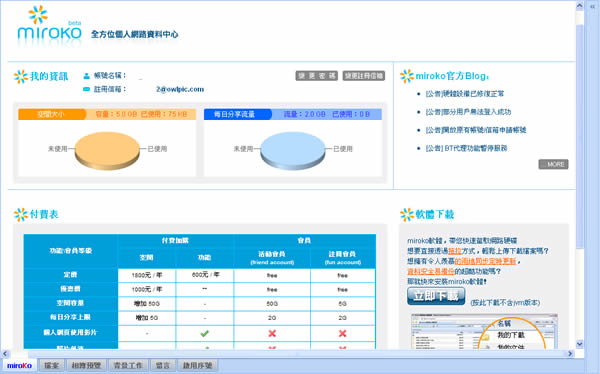Click the 1000元/年 discount price cell

147,289
